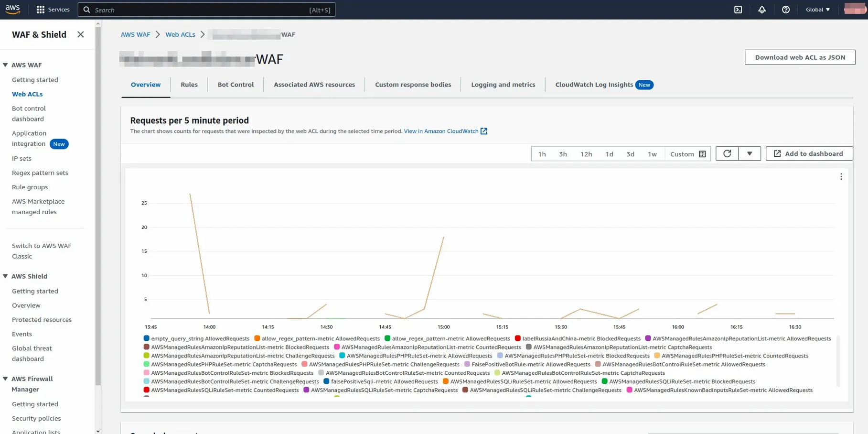
Task: Switch to the Rules tab
Action: pos(189,84)
